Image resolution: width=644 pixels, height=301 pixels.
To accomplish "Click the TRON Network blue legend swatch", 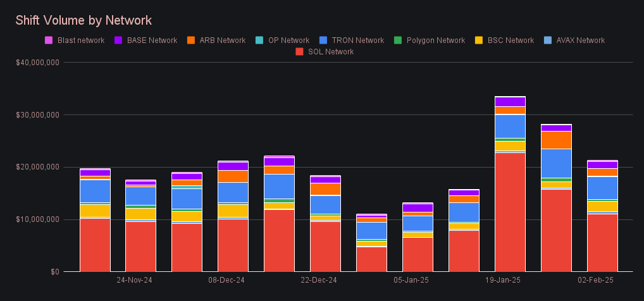I will [323, 40].
